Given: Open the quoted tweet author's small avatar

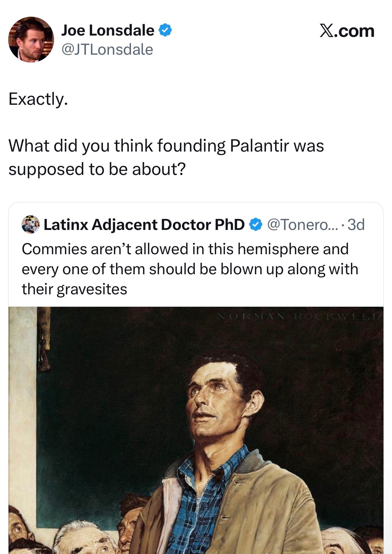Looking at the screenshot, I should tap(31, 224).
